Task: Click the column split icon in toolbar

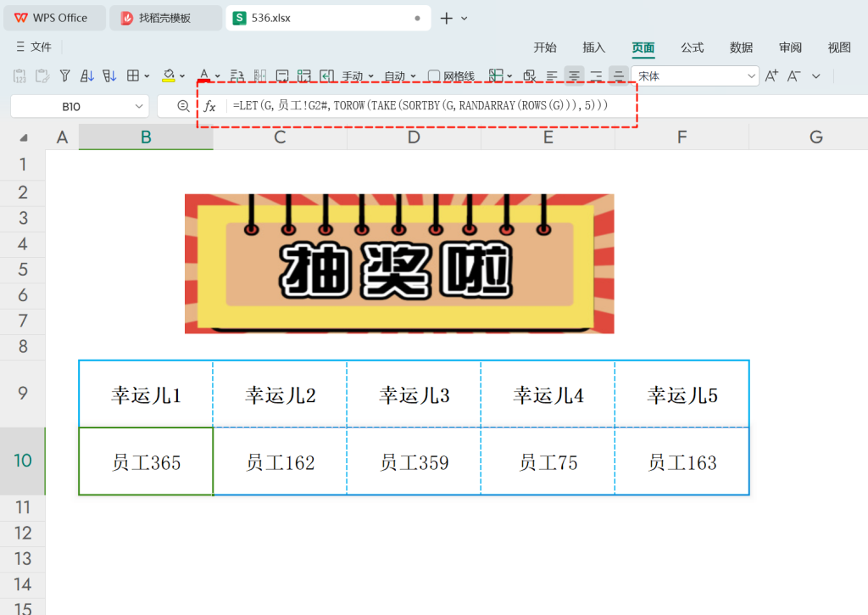Action: (260, 75)
